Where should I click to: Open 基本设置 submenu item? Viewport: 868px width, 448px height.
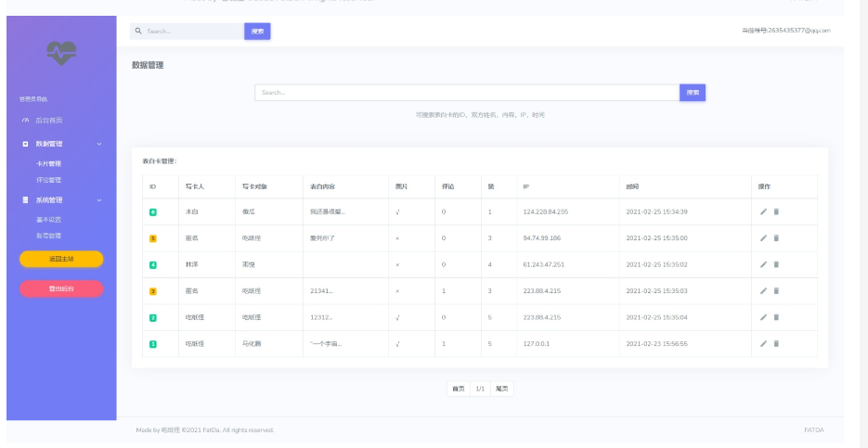(48, 220)
